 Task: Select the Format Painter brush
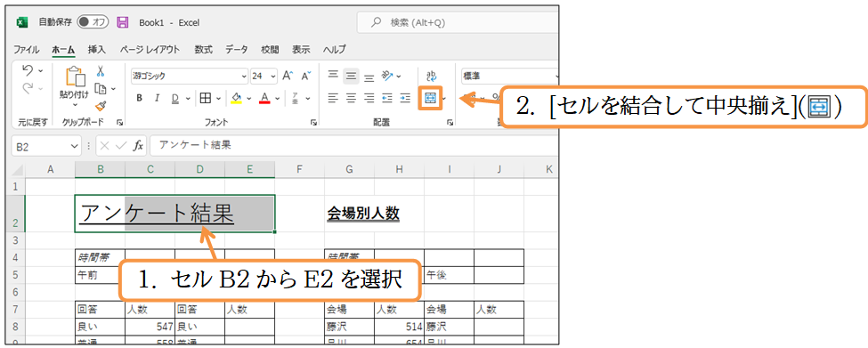point(101,106)
